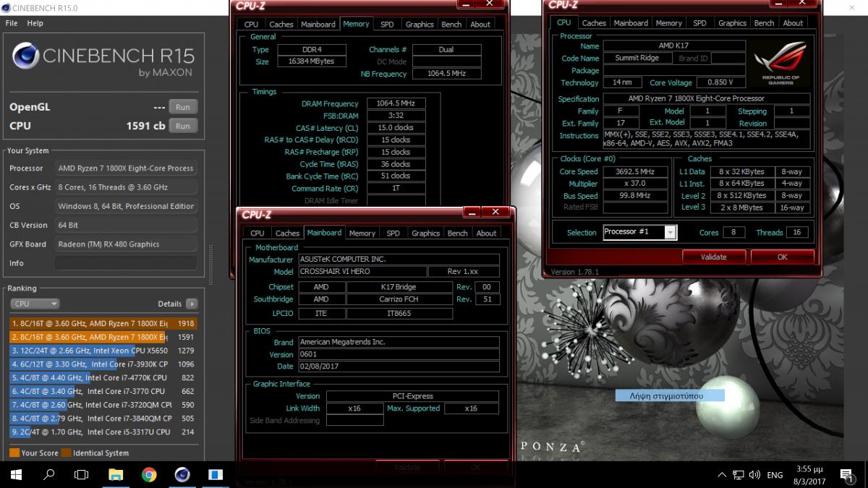Select the Intel Xeon X5650 ranking row
The image size is (868, 488).
point(103,351)
